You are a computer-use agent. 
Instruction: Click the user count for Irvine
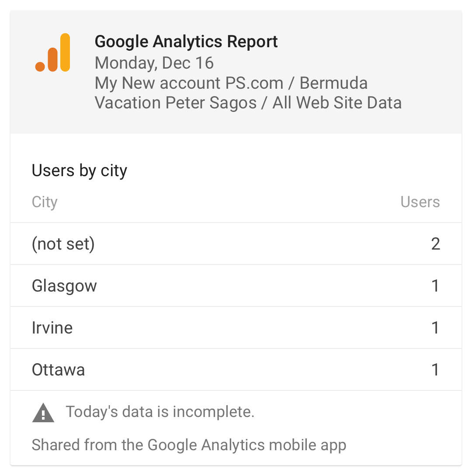coord(436,327)
